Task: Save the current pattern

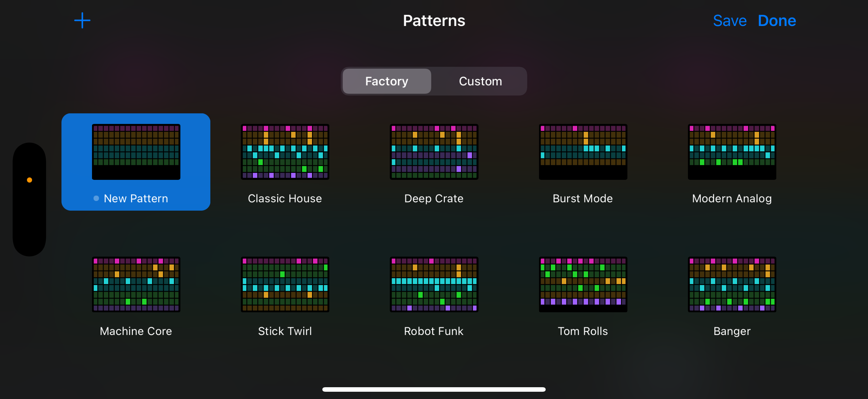Action: point(730,21)
